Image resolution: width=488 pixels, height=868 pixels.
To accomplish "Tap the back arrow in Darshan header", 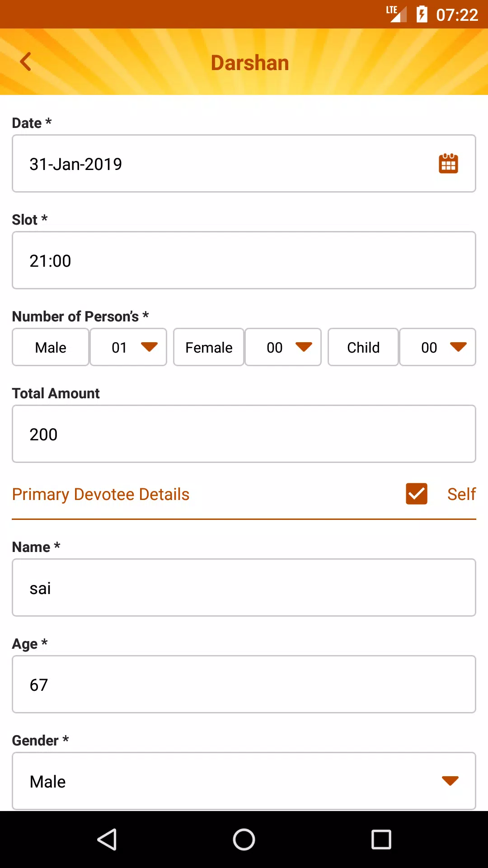I will (26, 62).
